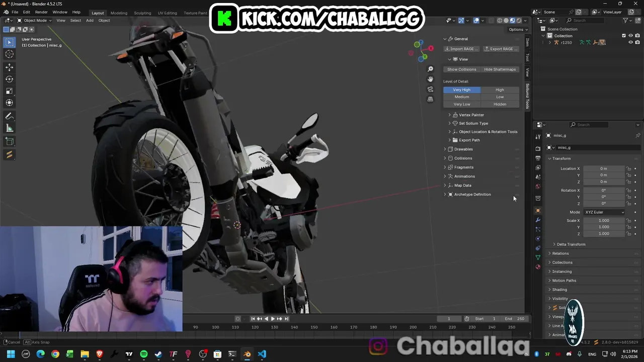Select the Add Cube tool
The image size is (644, 362).
point(10,141)
